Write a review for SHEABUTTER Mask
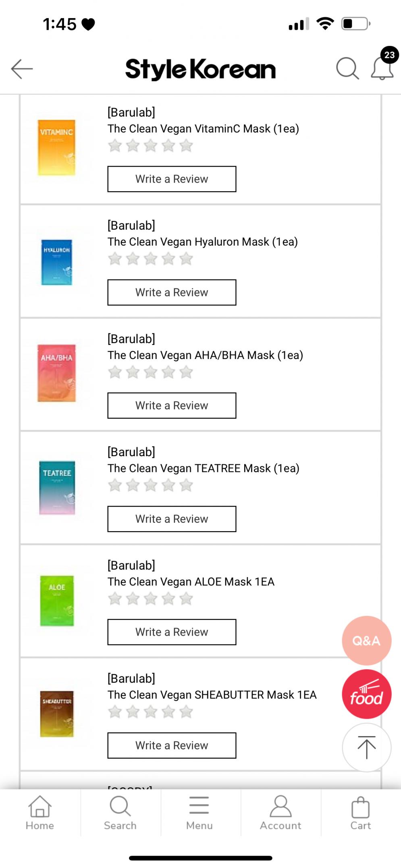This screenshot has height=868, width=401. coord(172,745)
